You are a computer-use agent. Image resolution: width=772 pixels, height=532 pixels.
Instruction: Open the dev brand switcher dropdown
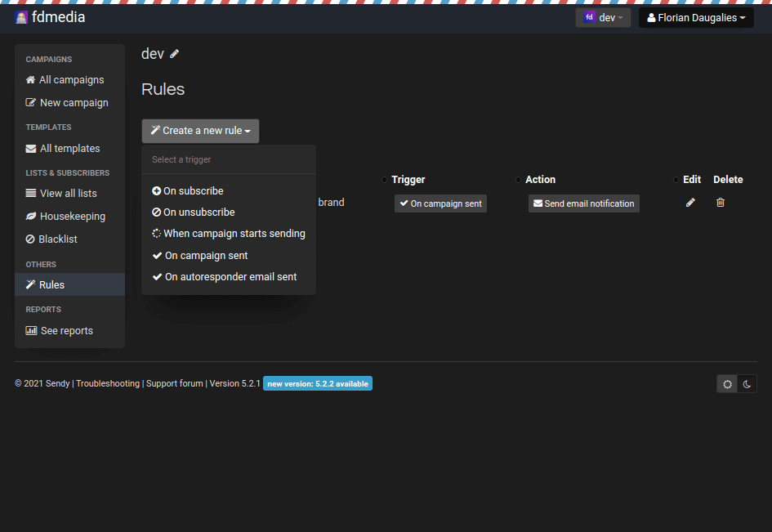(x=603, y=18)
